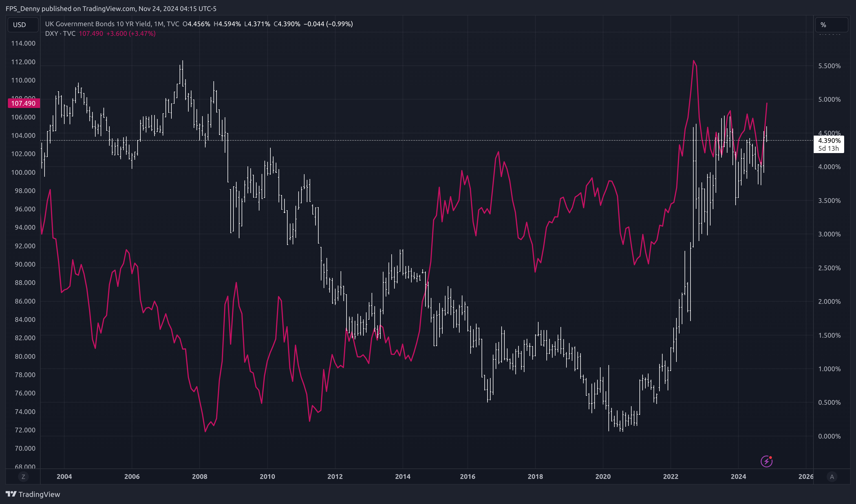856x504 pixels.
Task: Click the 2012 time axis label
Action: coord(335,476)
